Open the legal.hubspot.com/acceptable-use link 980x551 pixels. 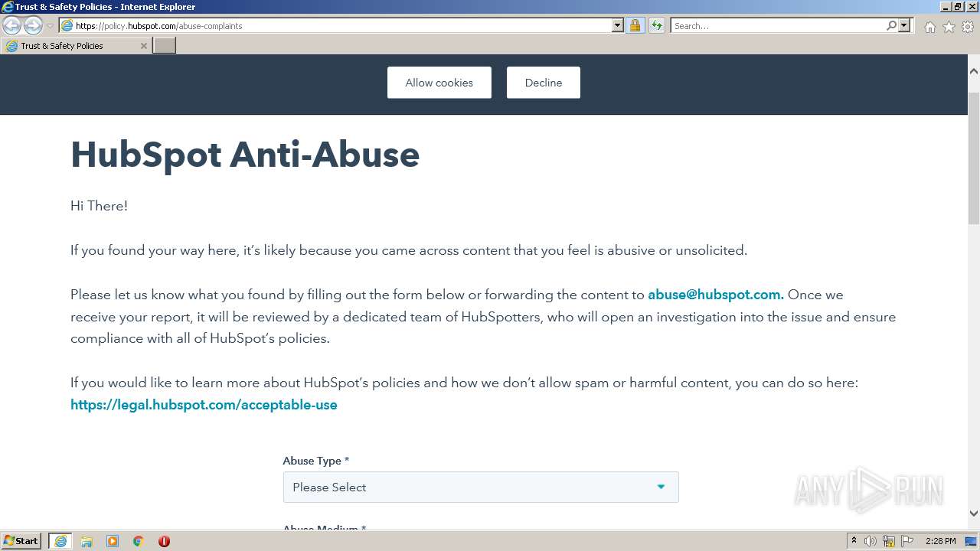coord(204,405)
